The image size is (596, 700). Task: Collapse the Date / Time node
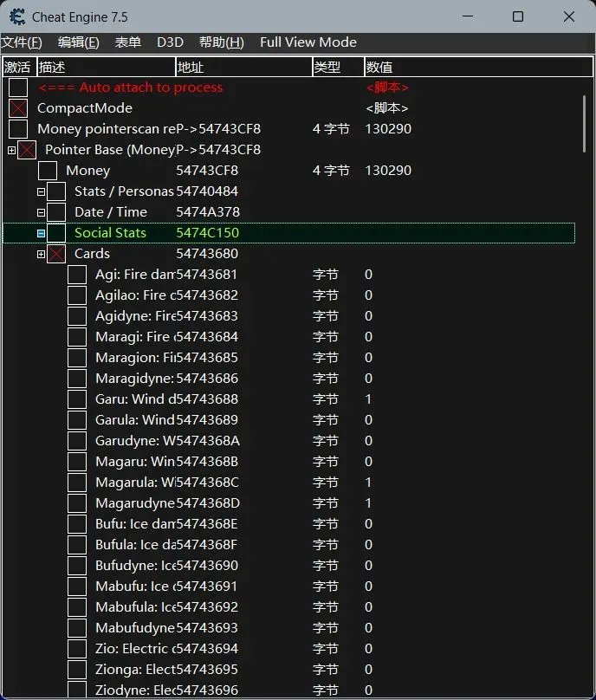[41, 212]
